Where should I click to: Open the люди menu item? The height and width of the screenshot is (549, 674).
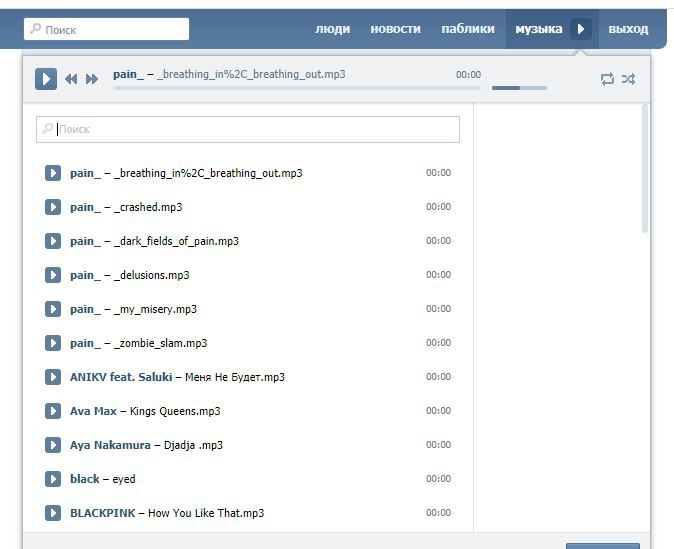click(333, 29)
